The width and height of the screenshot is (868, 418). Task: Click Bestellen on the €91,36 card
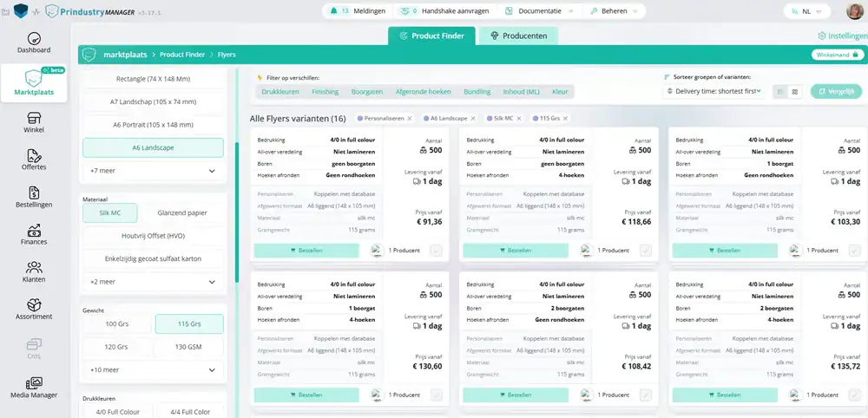point(306,251)
